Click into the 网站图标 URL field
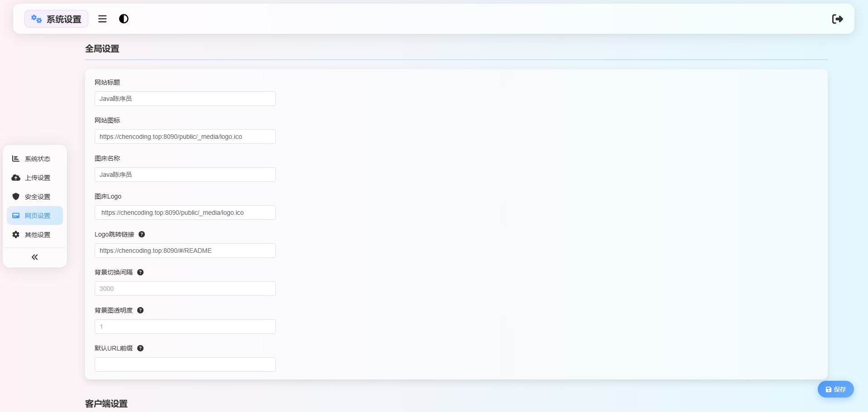The image size is (868, 412). point(185,137)
